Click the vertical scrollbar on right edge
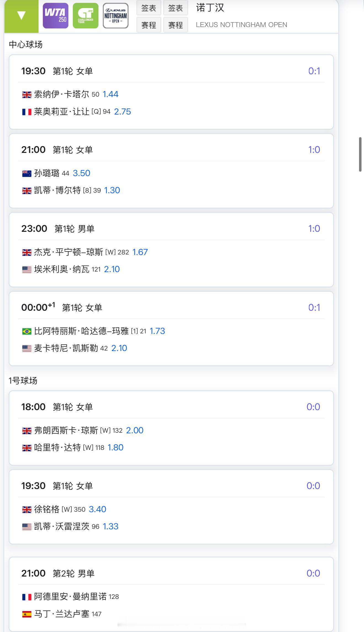Image resolution: width=364 pixels, height=632 pixels. click(x=360, y=154)
